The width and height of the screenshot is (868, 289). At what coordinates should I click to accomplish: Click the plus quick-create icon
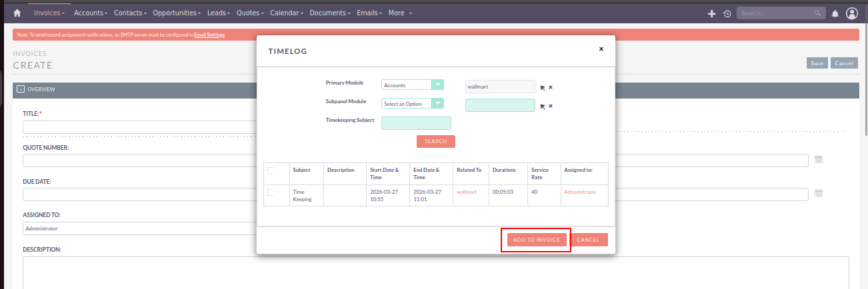pos(711,13)
